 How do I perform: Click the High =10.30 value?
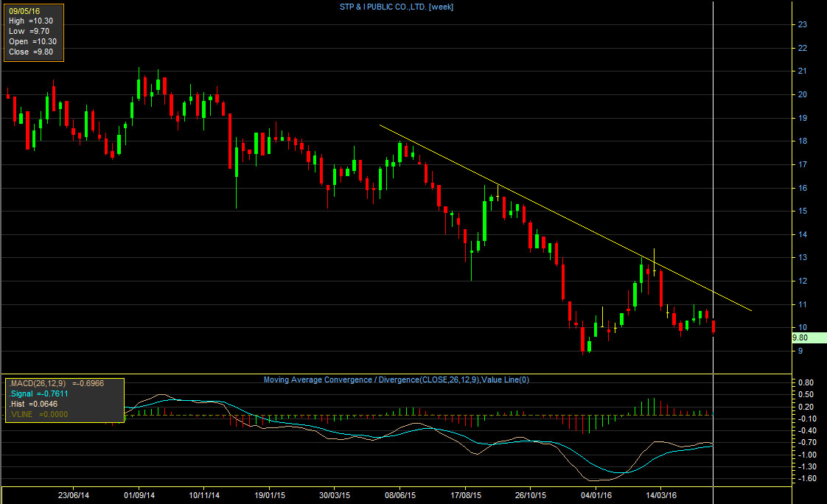(31, 21)
